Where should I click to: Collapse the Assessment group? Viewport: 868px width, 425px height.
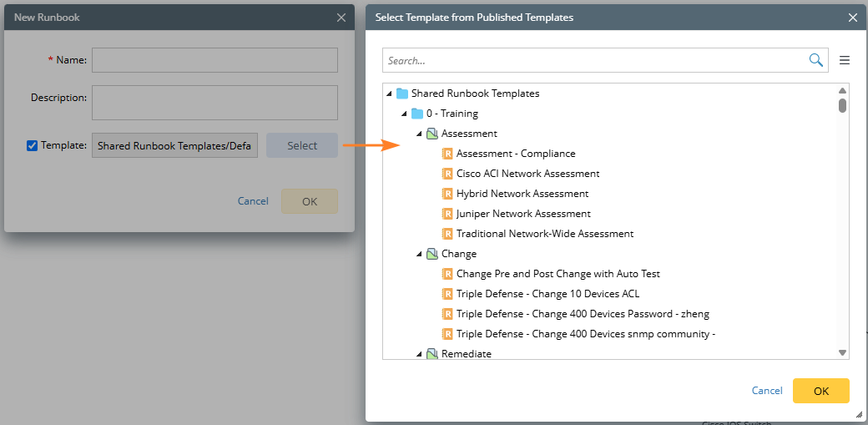[419, 134]
